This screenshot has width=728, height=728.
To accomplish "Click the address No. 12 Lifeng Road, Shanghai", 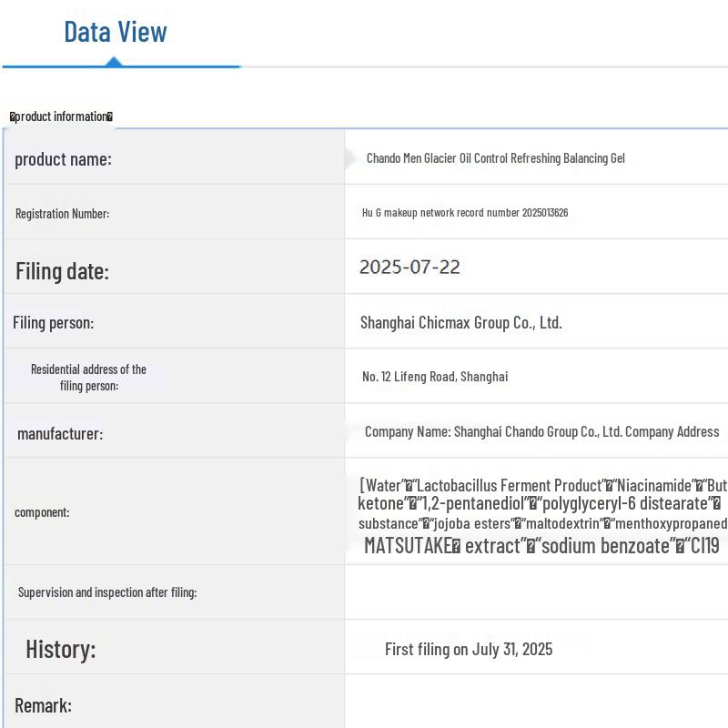I will click(435, 377).
